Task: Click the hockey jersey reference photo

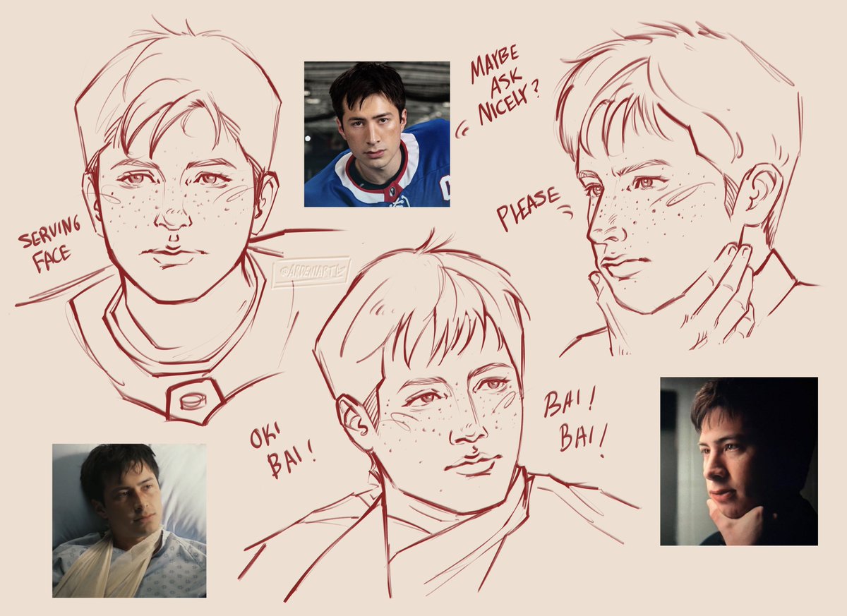Action: point(377,134)
